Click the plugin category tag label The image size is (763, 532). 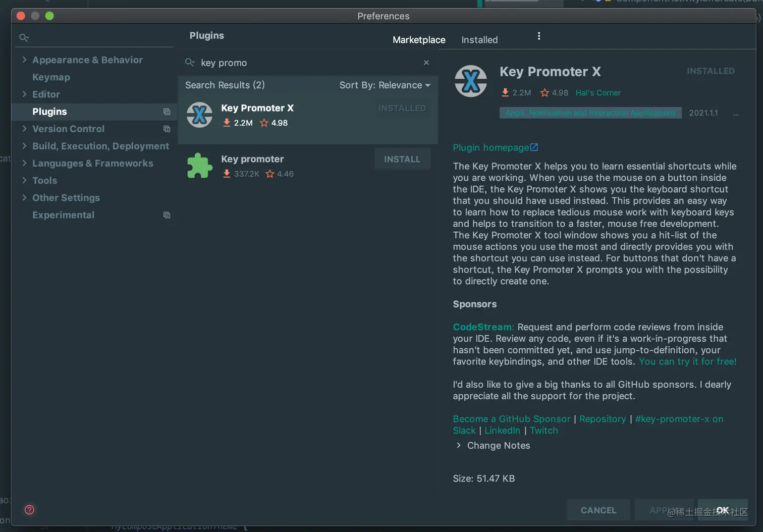coord(590,113)
